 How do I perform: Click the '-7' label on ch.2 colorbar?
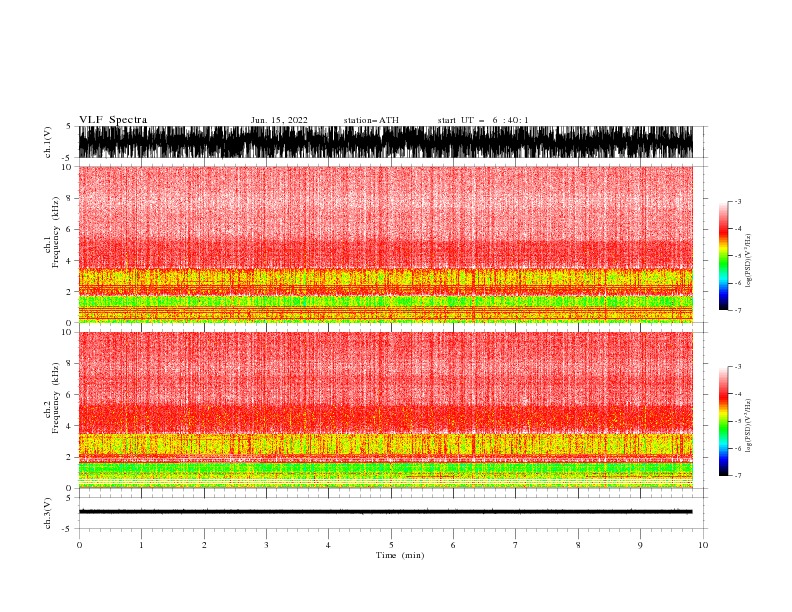(737, 475)
